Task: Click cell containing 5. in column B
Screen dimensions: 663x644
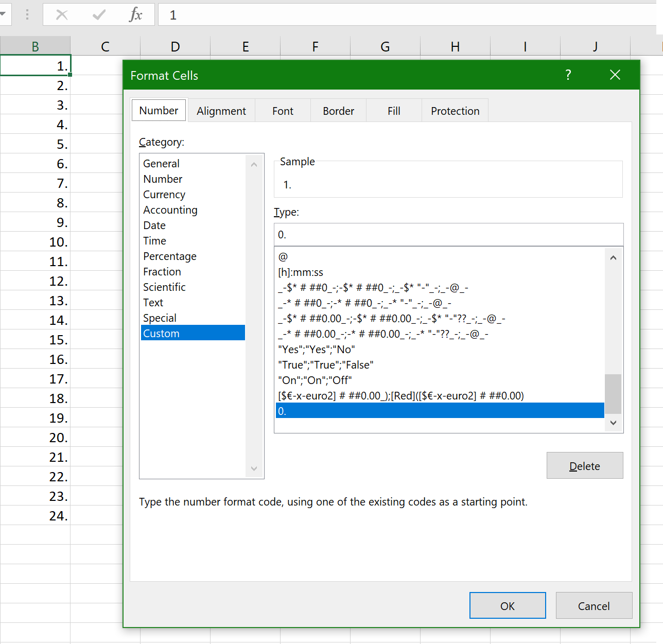Action: 35,144
